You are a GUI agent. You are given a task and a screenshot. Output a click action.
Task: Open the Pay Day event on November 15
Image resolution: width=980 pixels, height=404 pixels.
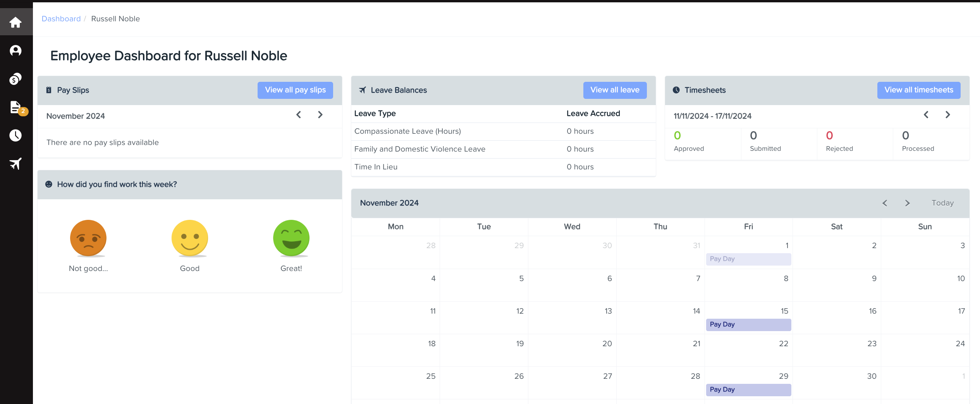point(748,325)
